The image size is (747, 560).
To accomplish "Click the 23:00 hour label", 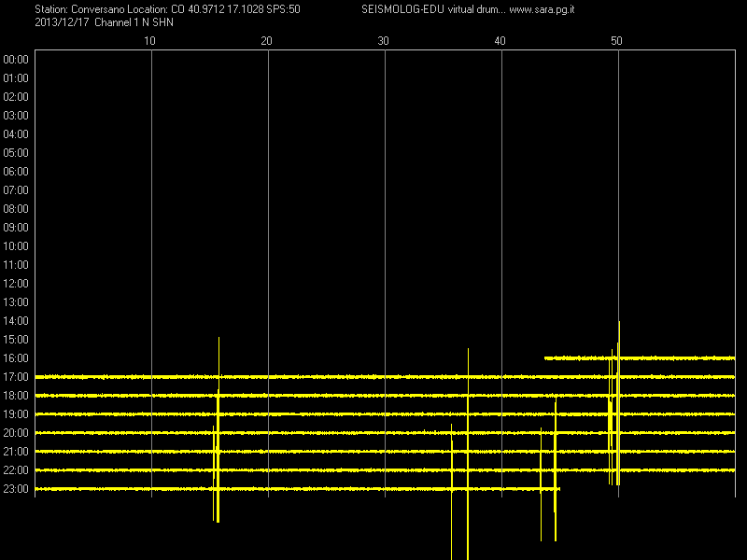I will 16,488.
